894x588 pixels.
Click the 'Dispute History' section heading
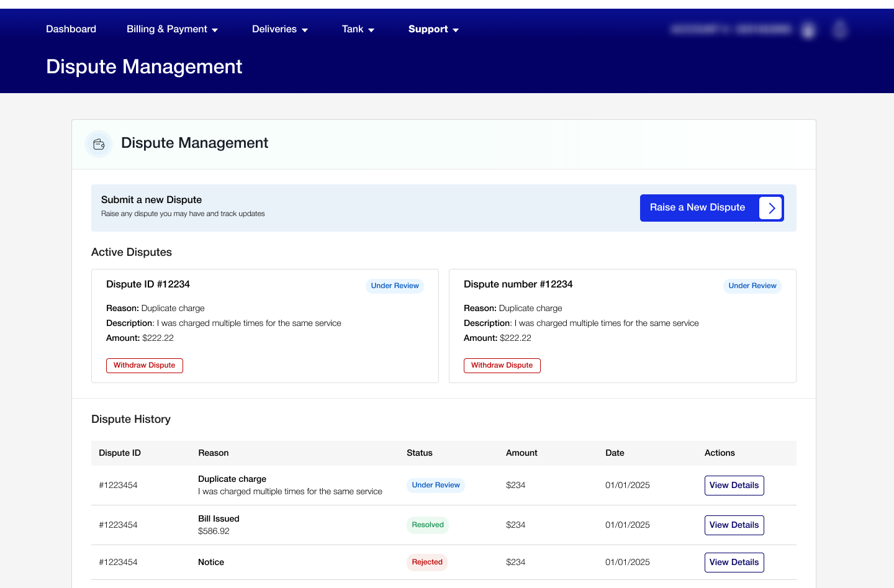pos(131,419)
